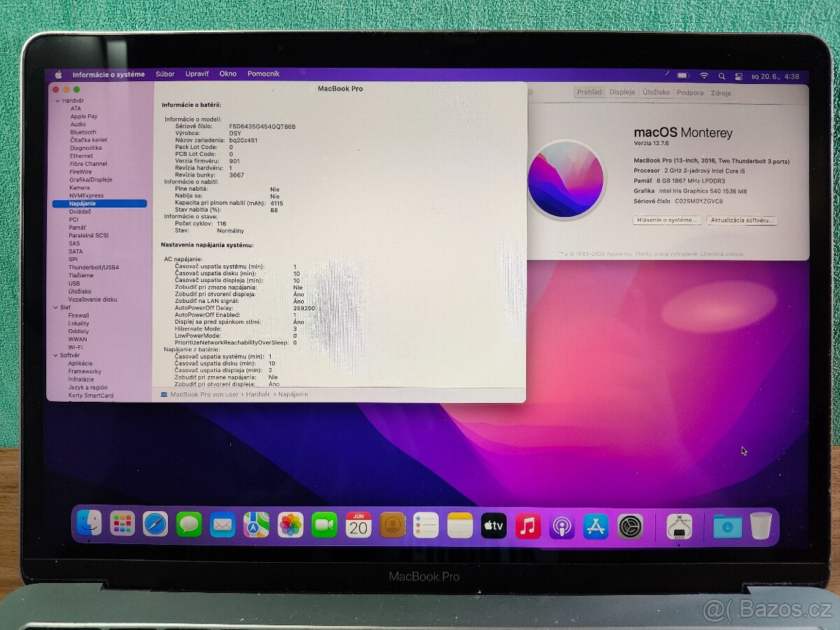840x630 pixels.
Task: Open the Music app in Dock
Action: (528, 526)
